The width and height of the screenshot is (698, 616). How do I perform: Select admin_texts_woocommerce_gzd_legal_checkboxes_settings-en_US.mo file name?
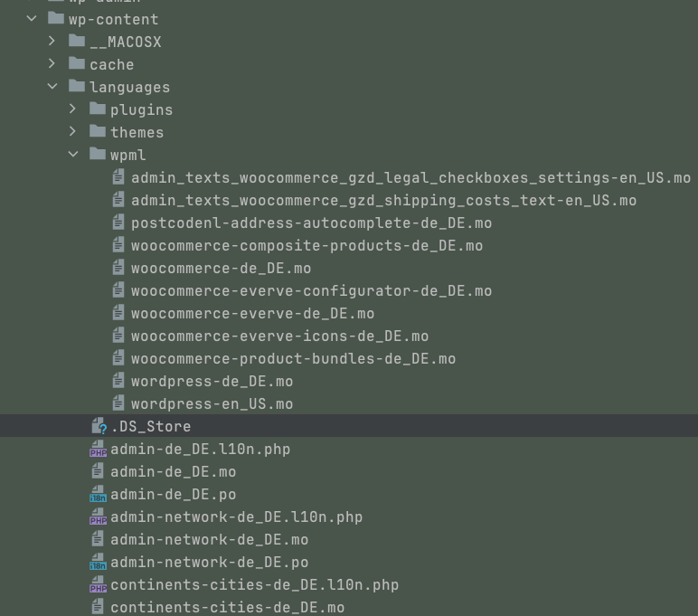pos(410,178)
